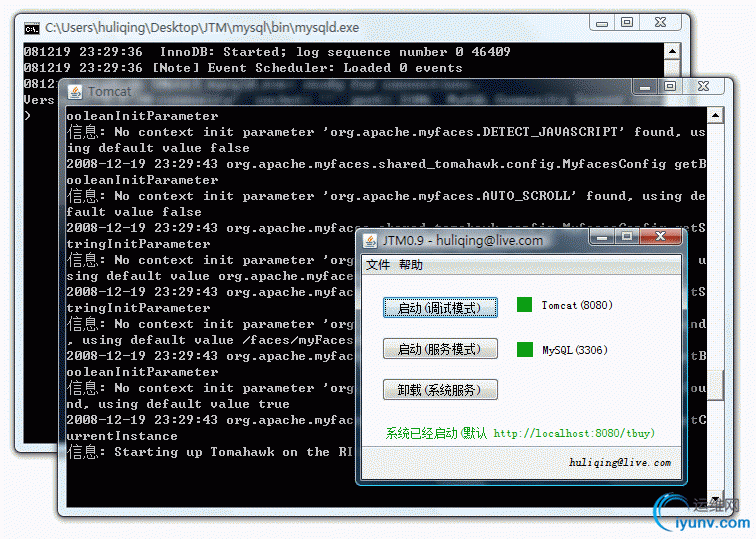Click the console icon in mysqld.exe title bar

[32, 29]
